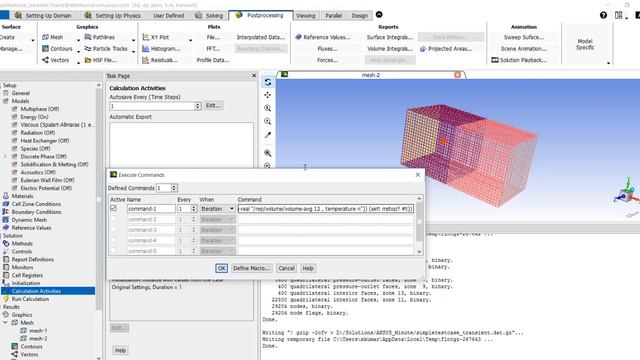
Task: Open the help question mark icon
Action: click(x=603, y=15)
